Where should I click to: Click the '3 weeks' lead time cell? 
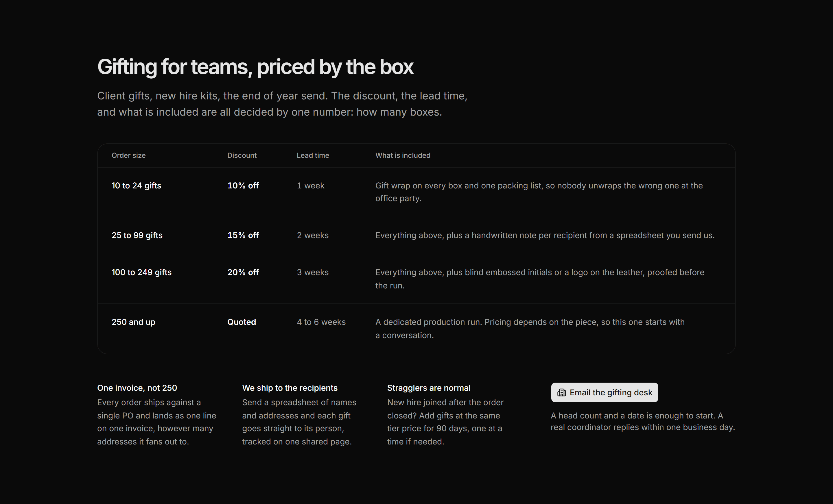[x=313, y=272]
